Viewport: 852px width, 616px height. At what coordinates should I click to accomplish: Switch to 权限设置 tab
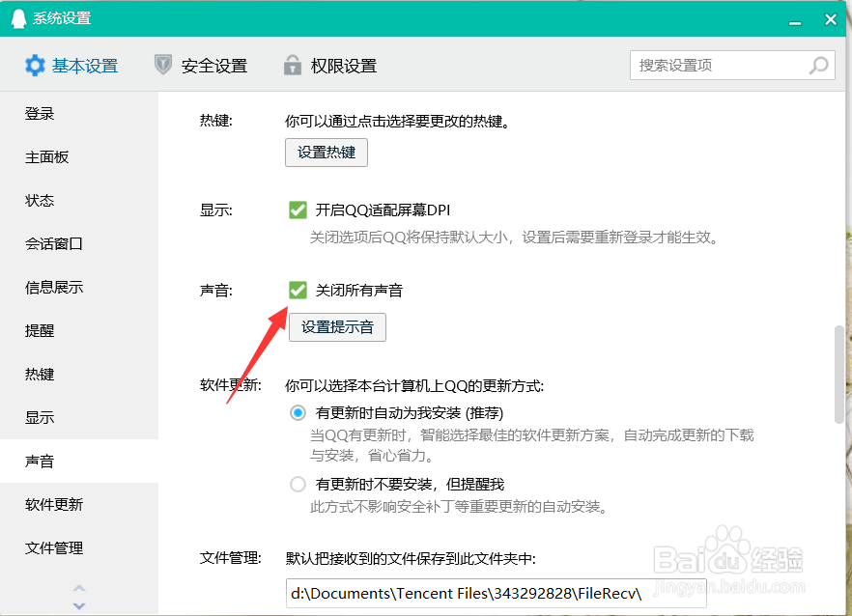coord(330,66)
